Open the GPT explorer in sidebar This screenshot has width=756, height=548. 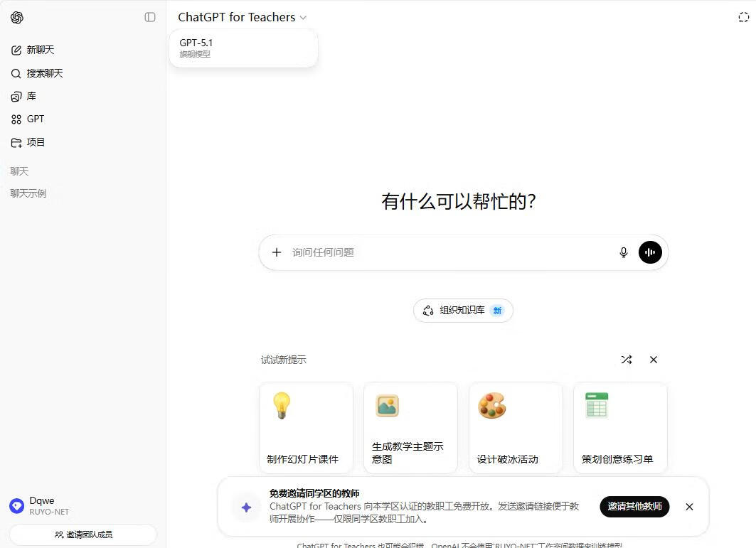coord(35,119)
